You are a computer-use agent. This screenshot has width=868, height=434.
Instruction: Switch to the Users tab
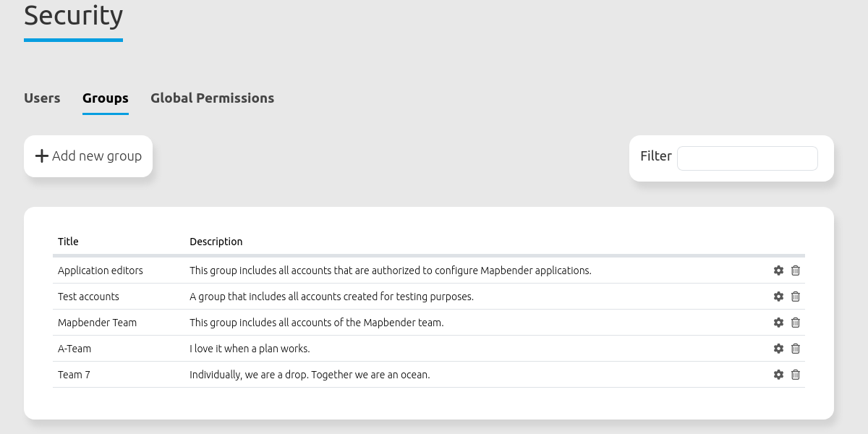42,98
